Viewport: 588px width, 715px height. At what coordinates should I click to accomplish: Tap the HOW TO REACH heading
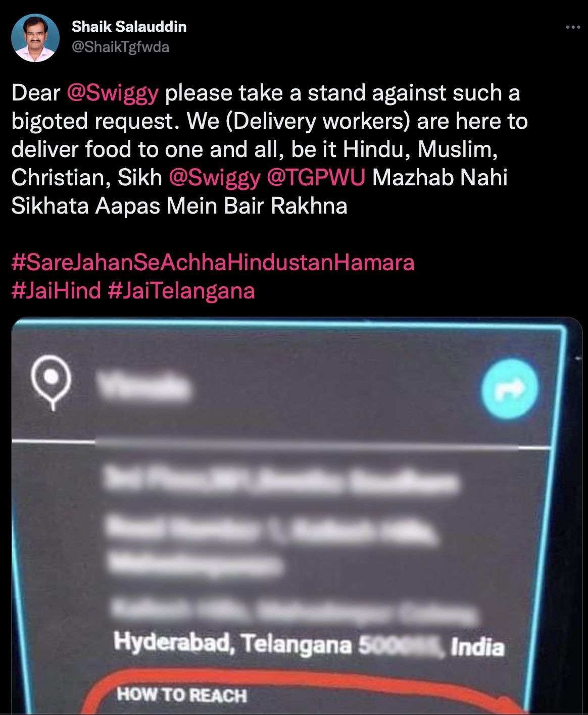[182, 695]
